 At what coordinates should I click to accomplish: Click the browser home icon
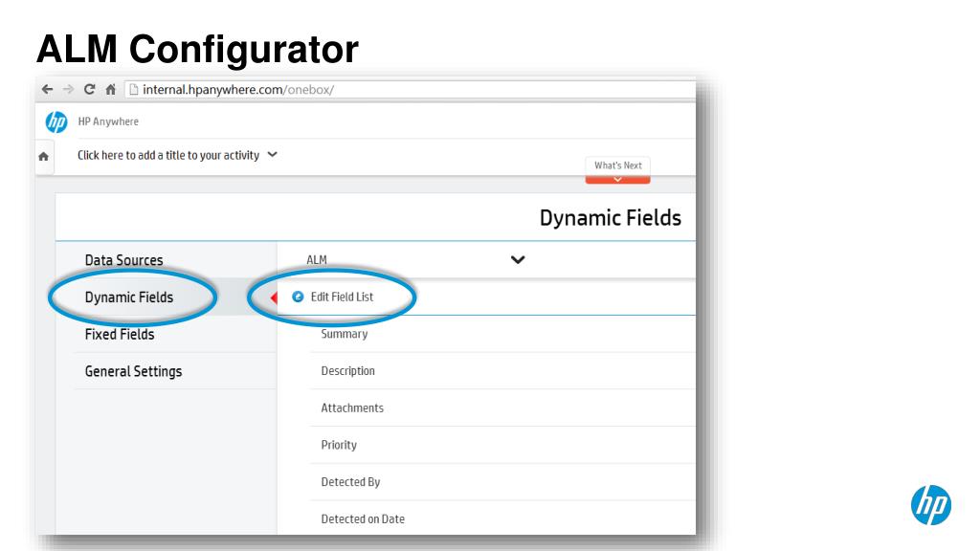pyautogui.click(x=111, y=89)
